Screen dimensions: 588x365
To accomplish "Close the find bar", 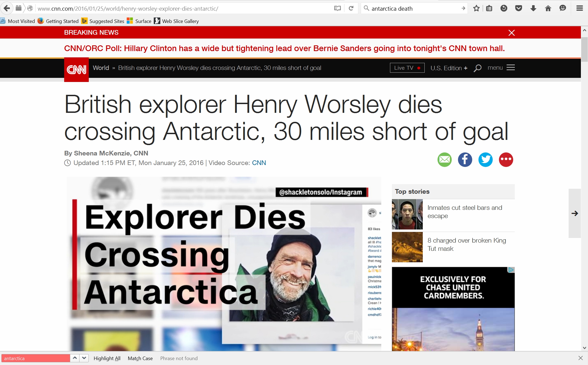I will click(x=581, y=358).
